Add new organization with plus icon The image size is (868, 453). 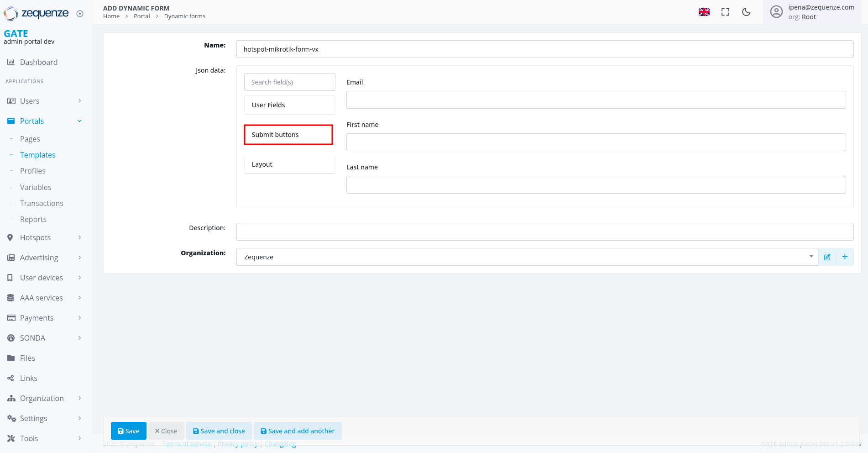[x=845, y=257]
